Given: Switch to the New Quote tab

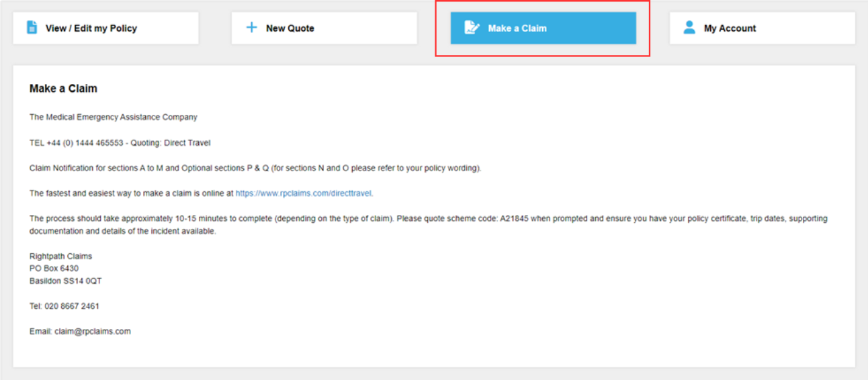Looking at the screenshot, I should (290, 28).
